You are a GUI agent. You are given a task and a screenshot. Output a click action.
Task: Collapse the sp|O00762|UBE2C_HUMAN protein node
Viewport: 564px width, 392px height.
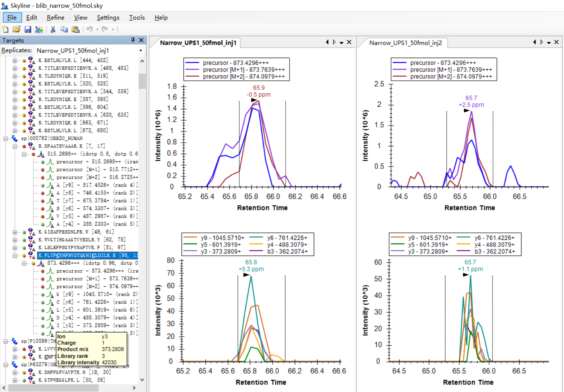point(6,138)
